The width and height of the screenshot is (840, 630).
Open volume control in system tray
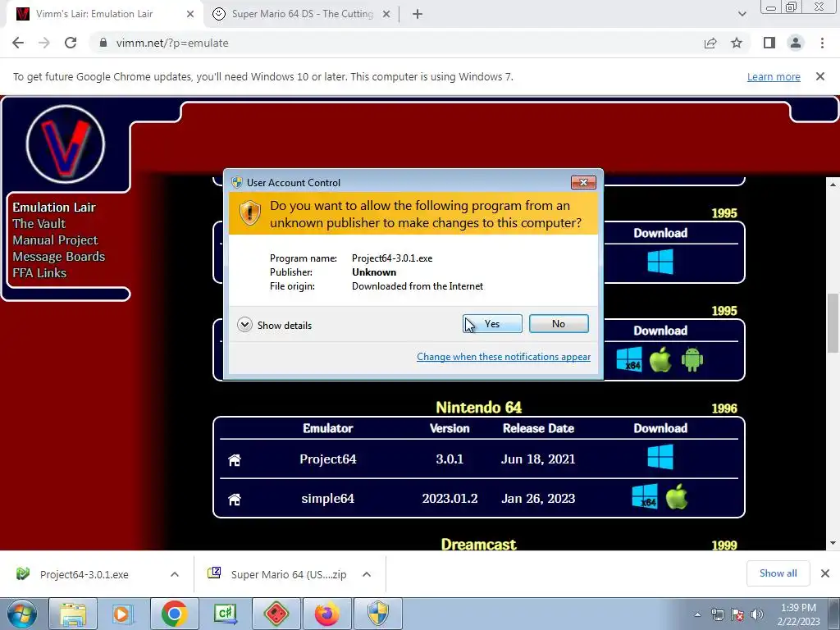tap(757, 614)
